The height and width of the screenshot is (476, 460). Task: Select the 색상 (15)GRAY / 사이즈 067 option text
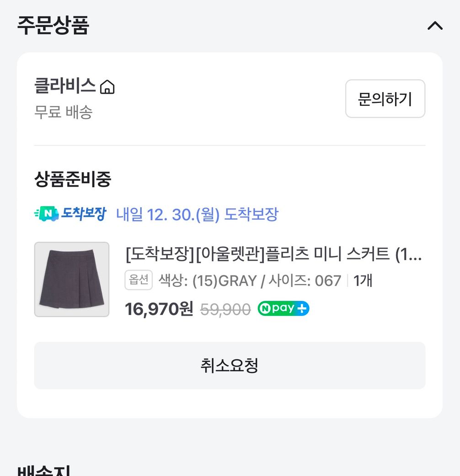coord(250,281)
